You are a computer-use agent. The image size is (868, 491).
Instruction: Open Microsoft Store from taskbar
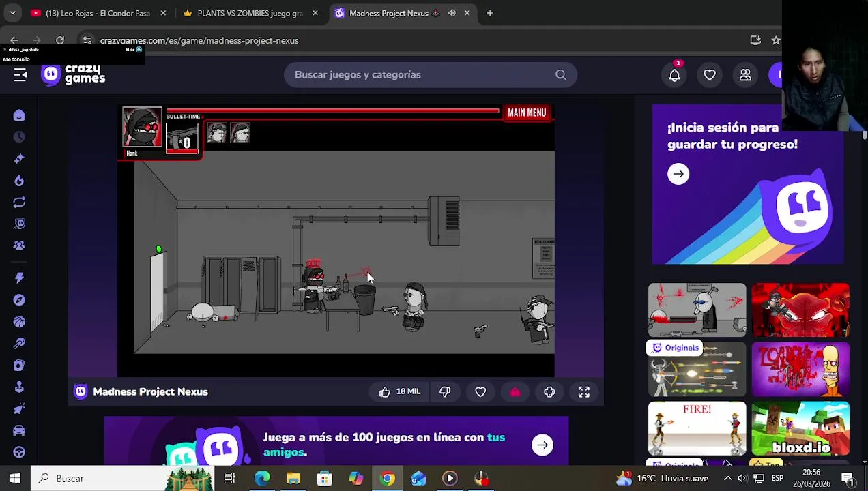pos(325,479)
